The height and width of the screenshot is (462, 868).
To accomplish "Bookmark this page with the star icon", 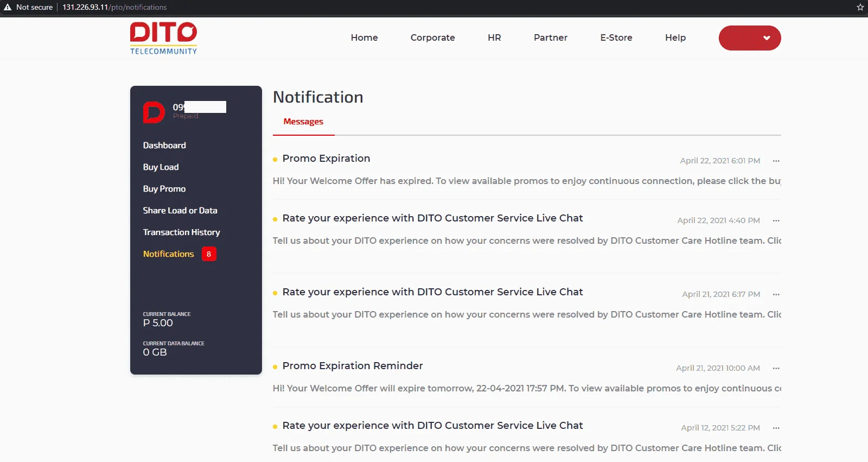I will (860, 7).
